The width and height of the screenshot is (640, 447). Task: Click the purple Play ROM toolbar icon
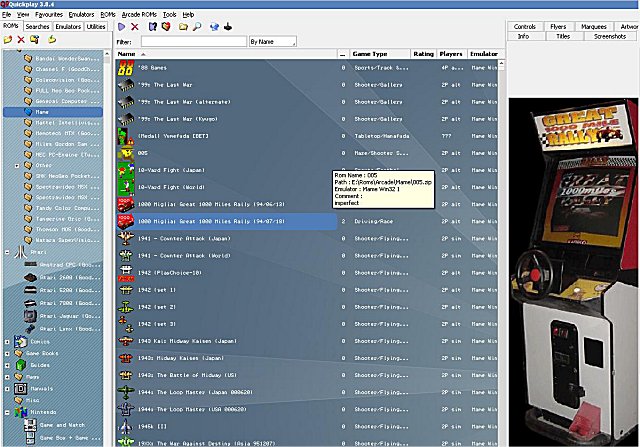(122, 27)
